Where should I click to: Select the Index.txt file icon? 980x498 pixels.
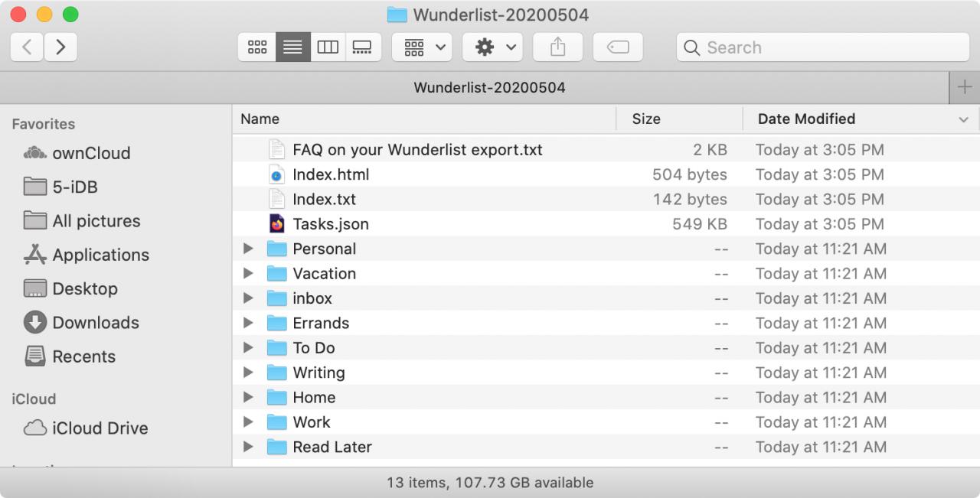tap(276, 199)
